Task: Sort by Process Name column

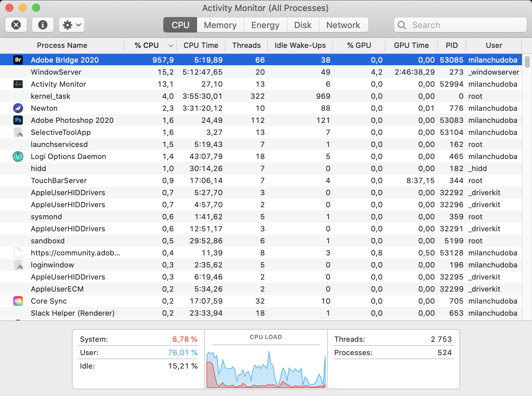Action: point(62,45)
